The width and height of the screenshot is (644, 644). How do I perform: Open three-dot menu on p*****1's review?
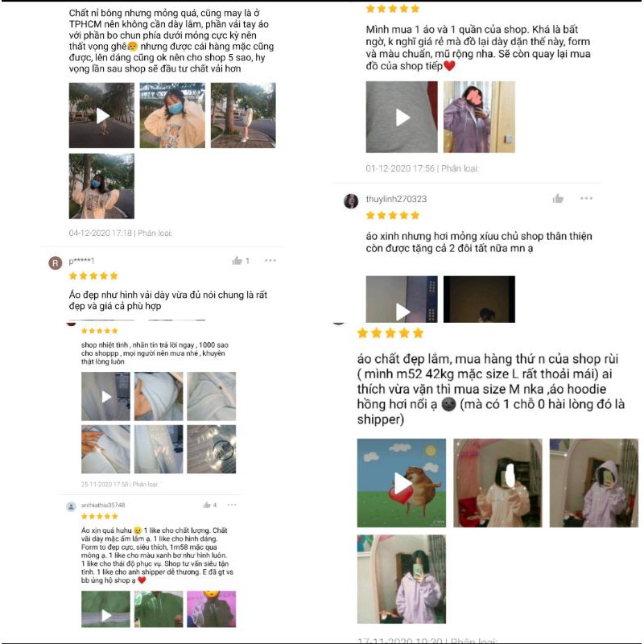(x=270, y=260)
